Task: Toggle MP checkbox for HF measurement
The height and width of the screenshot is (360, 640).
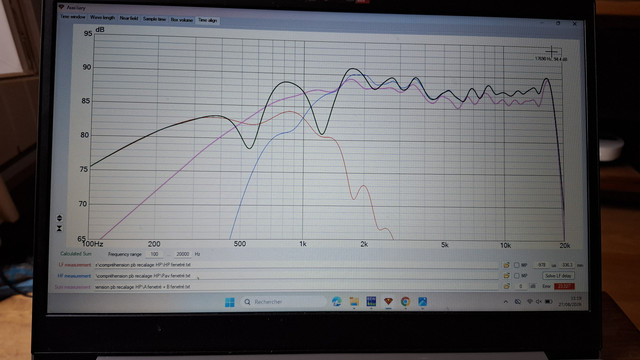Action: (516, 276)
